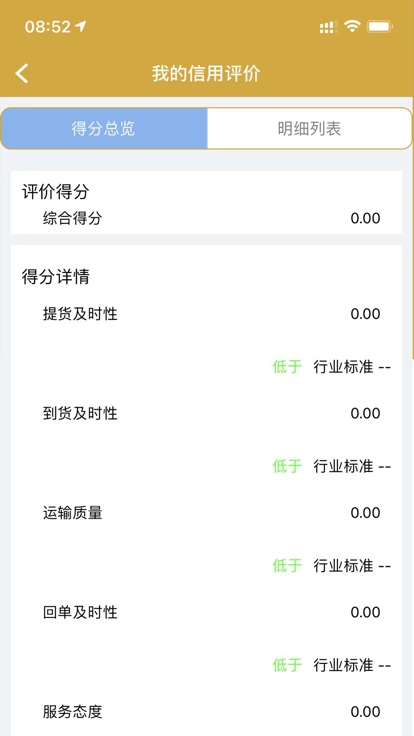Tap the 得分详情 section heading

click(55, 277)
